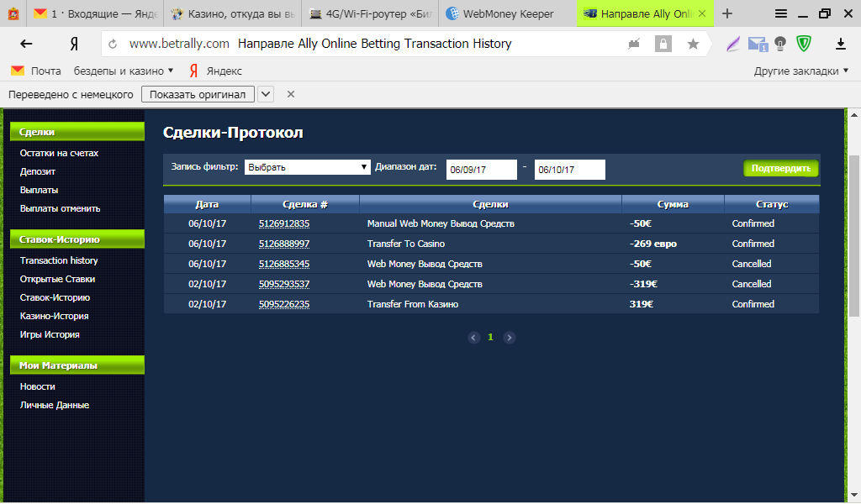Expand the Другие закладки bookmarks folder
The width and height of the screenshot is (861, 504).
pos(801,71)
